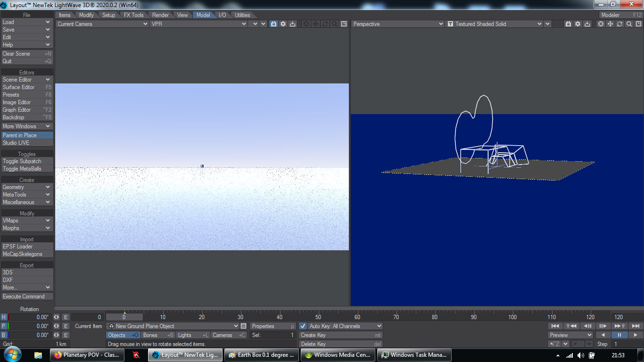
Task: Click the Create Key button
Action: point(340,335)
